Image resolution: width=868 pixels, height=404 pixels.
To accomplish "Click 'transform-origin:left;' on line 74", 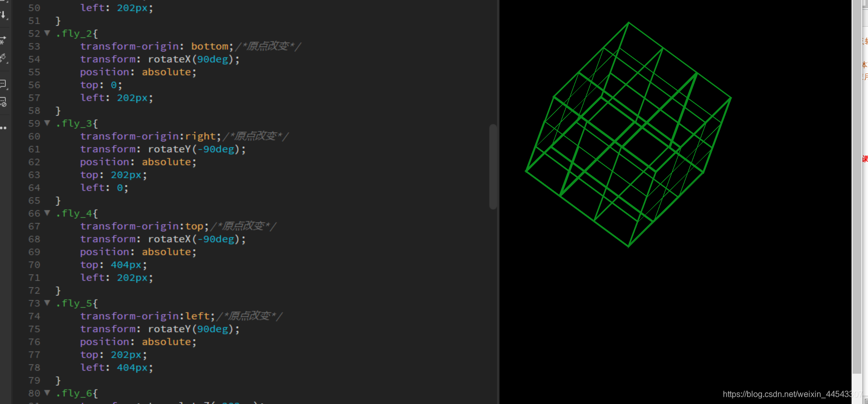I will click(x=148, y=316).
